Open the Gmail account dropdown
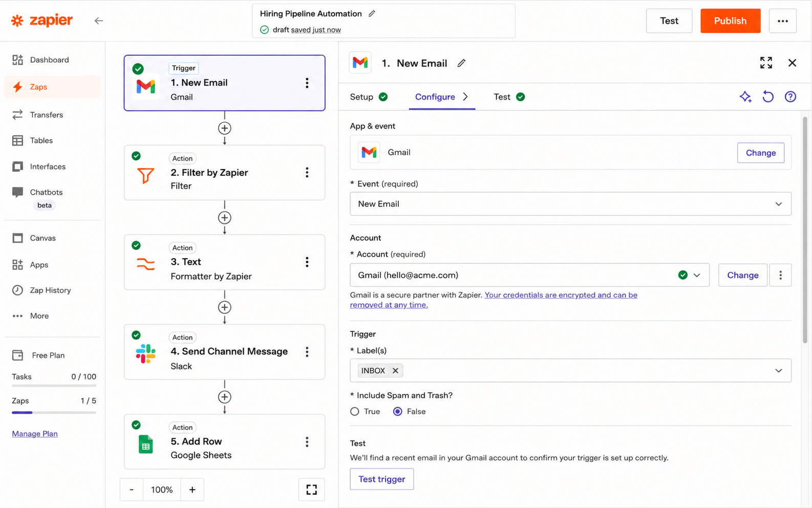The image size is (812, 508). 529,275
